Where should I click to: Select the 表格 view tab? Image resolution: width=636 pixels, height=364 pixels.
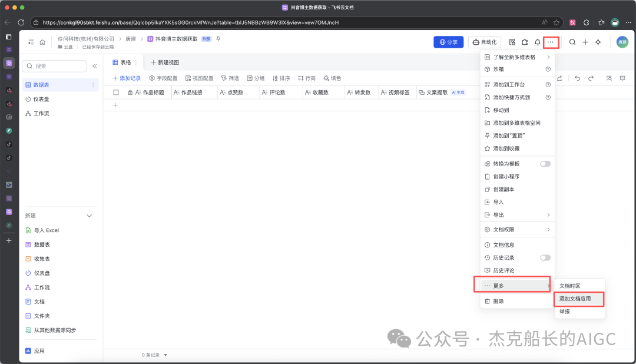coord(122,62)
